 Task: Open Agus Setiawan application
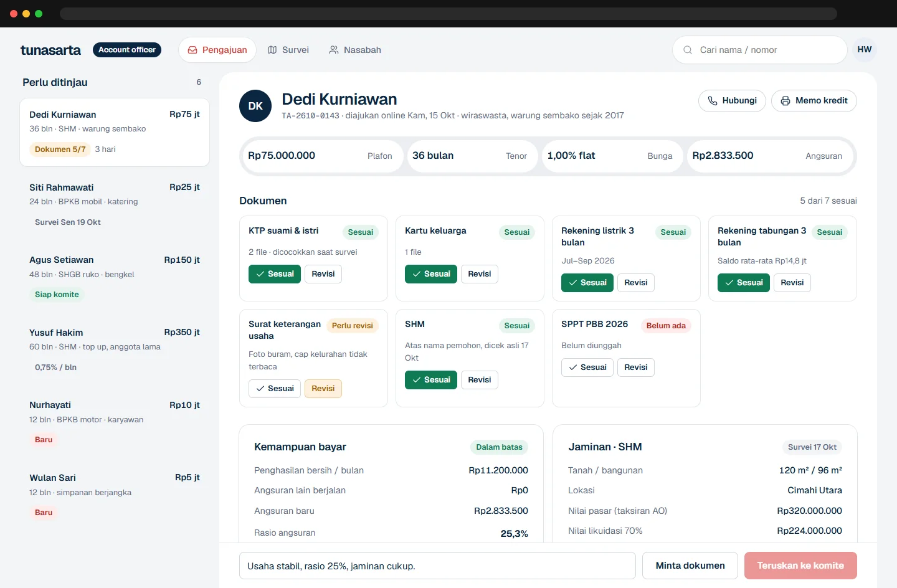tap(115, 278)
